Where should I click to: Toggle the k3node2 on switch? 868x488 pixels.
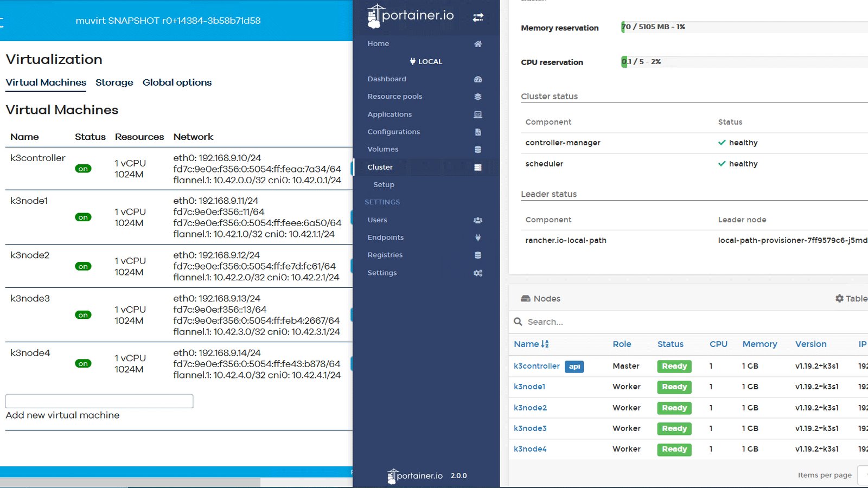[x=83, y=266]
